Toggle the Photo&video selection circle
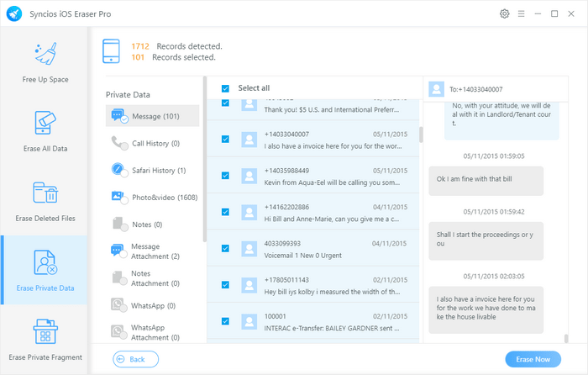 pos(124,201)
